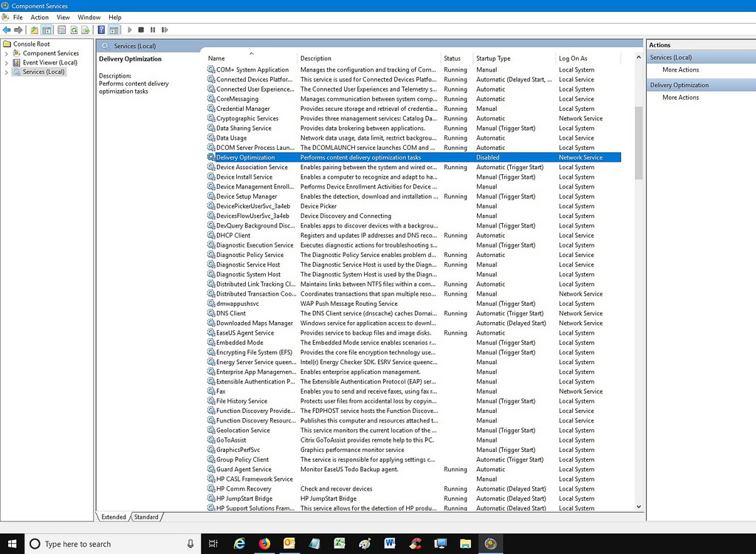Image resolution: width=756 pixels, height=554 pixels.
Task: Click the scroll down arrow of services list
Action: tap(639, 507)
